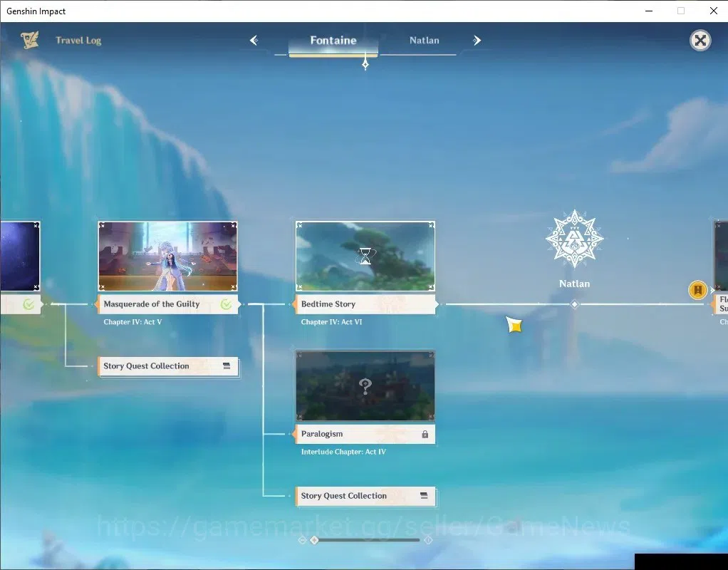Click the lock icon on Paralogism
This screenshot has height=570, width=728.
[425, 435]
